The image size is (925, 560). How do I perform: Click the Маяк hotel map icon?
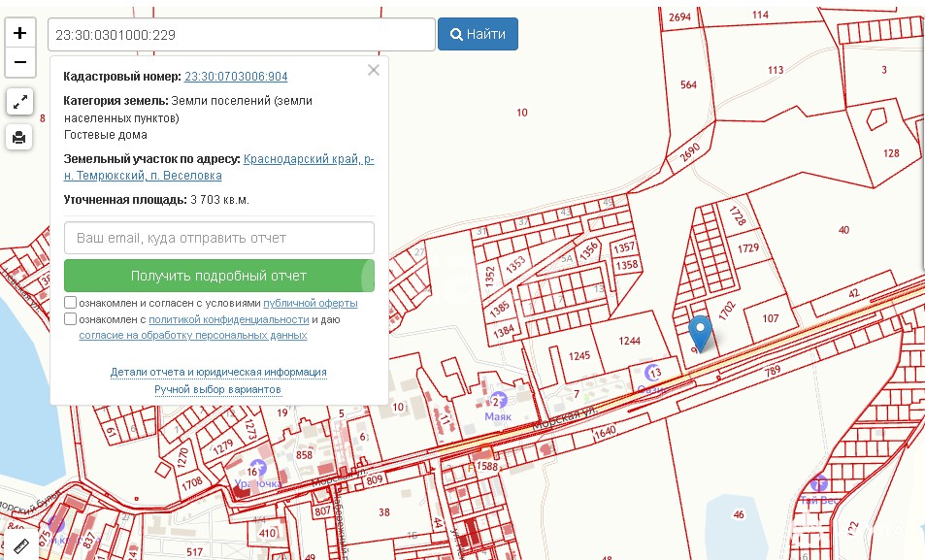point(497,402)
